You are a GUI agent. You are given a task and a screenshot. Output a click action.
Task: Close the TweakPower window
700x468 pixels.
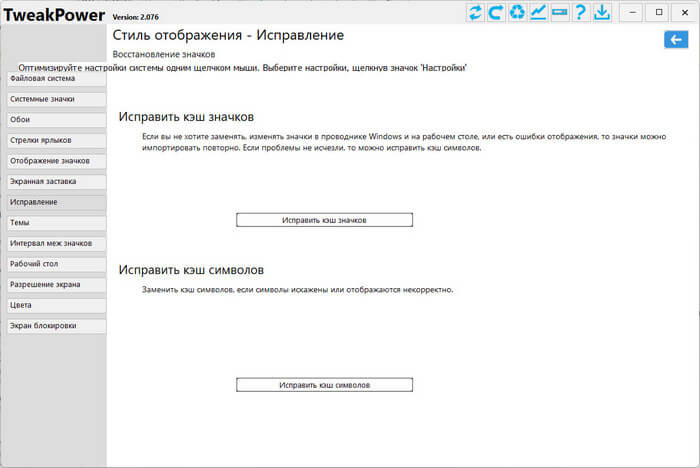click(685, 13)
